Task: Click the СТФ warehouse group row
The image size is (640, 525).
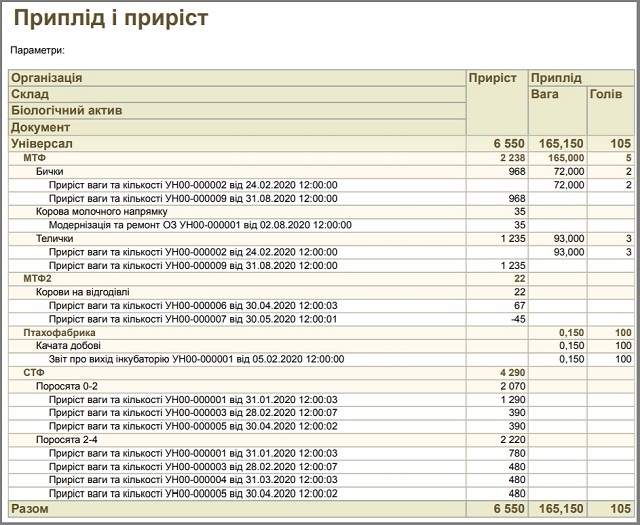Action: (x=322, y=373)
